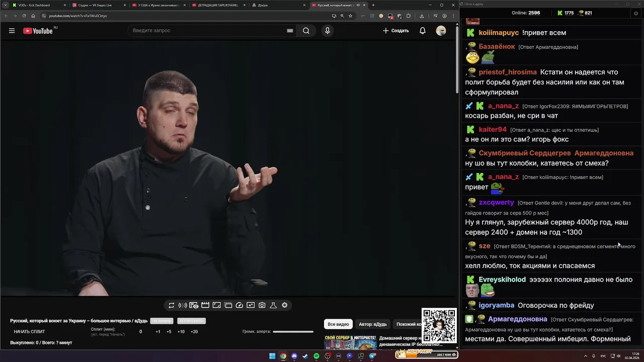Click username priestof_hirosima in chat
The image size is (644, 362).
coord(508,72)
